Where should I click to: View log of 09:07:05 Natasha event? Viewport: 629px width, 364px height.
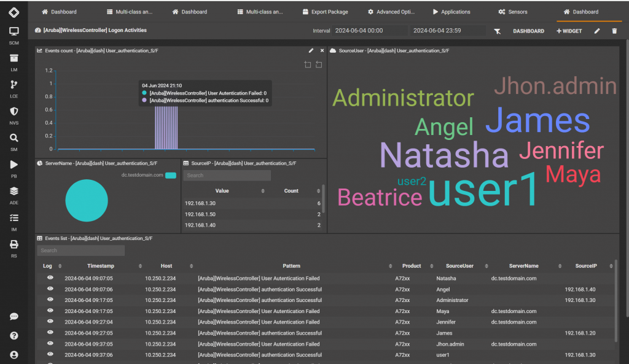pos(50,278)
